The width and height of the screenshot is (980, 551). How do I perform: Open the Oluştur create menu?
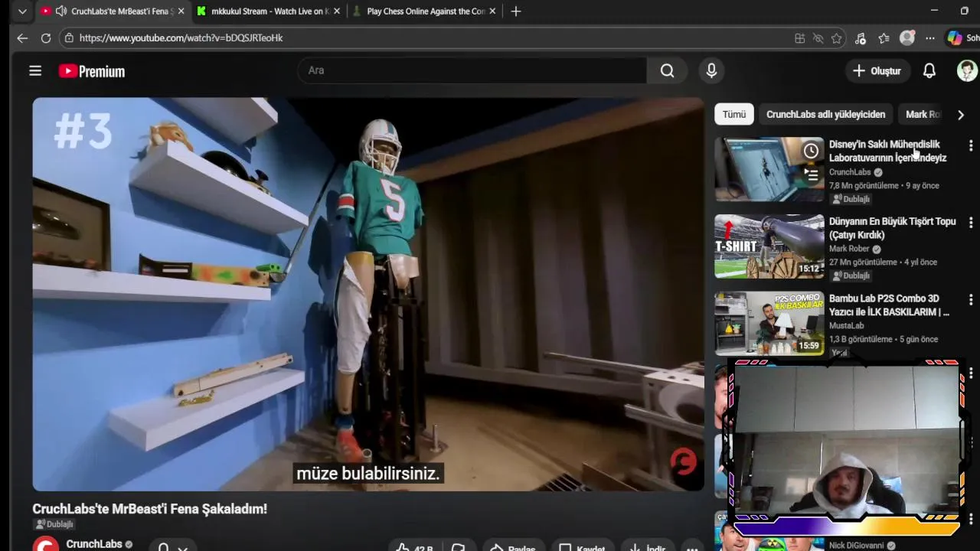click(877, 70)
